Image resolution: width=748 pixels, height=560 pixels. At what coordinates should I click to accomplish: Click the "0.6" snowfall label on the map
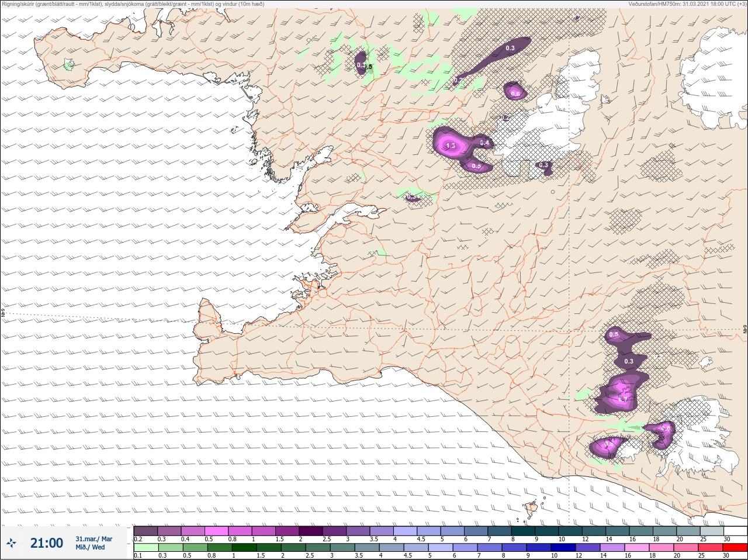(515, 94)
